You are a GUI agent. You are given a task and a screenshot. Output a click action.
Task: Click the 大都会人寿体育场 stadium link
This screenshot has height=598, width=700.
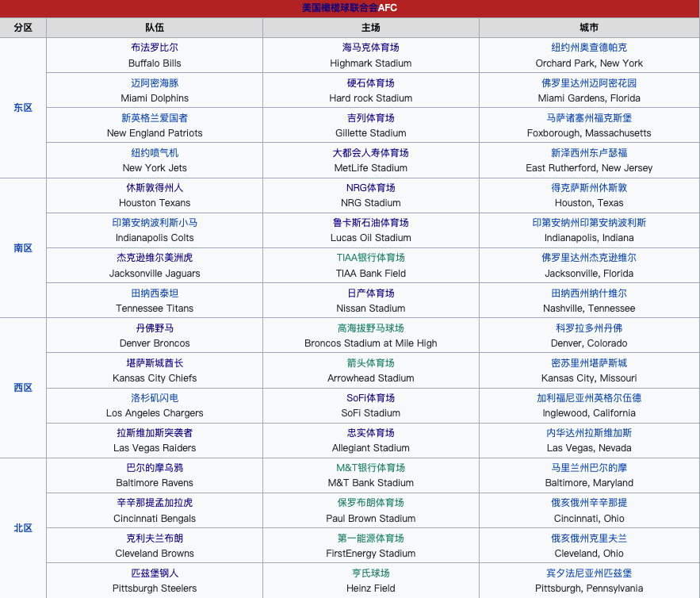370,153
